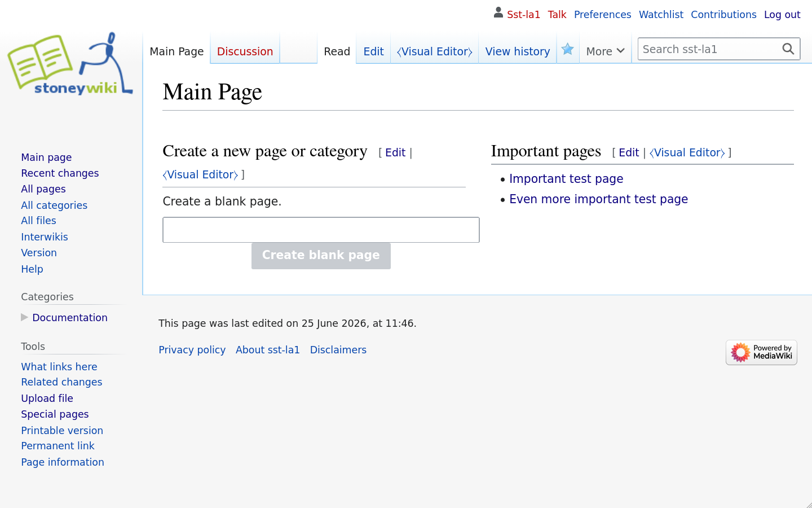Open Upload file

click(x=47, y=398)
